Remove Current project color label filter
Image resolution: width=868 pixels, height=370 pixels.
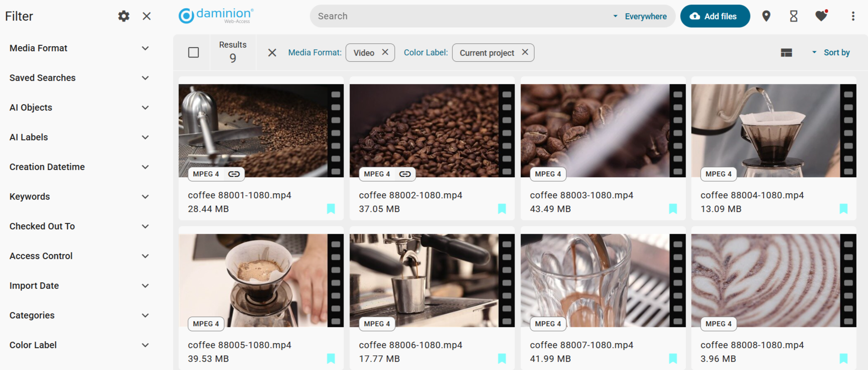tap(525, 53)
